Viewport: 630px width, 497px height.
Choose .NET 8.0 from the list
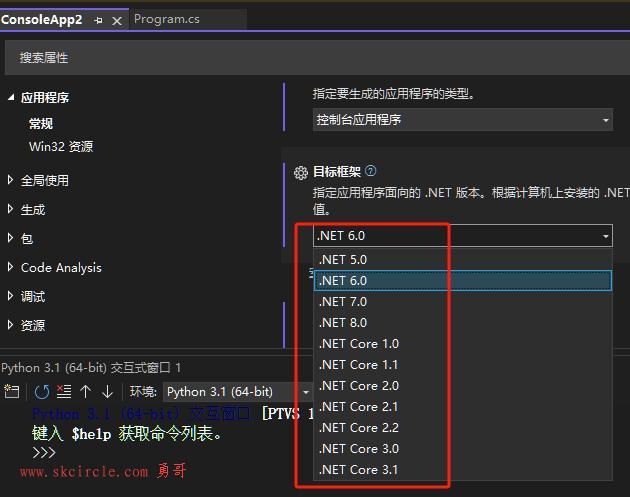pos(462,323)
